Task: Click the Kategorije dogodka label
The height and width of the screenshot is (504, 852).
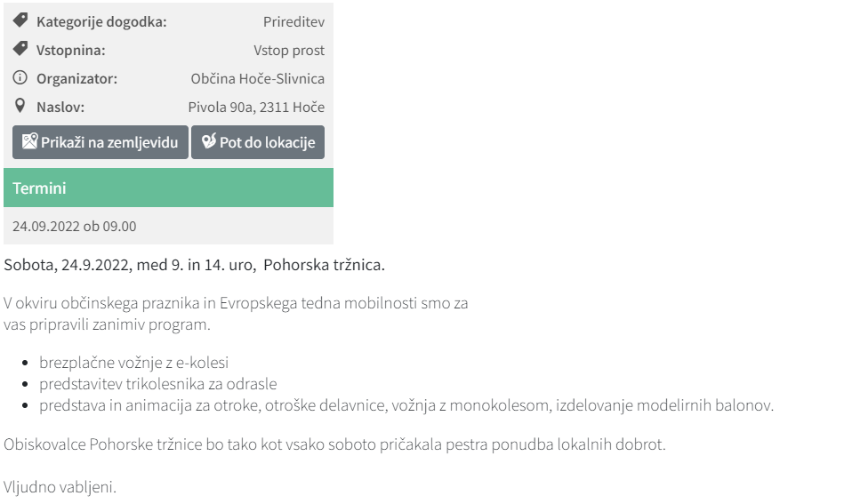Action: pyautogui.click(x=101, y=21)
